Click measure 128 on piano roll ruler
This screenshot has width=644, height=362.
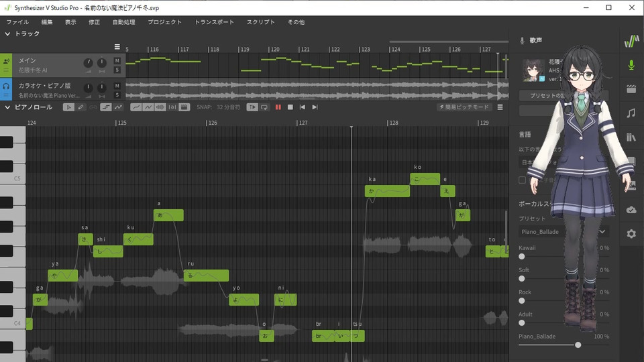click(x=394, y=123)
